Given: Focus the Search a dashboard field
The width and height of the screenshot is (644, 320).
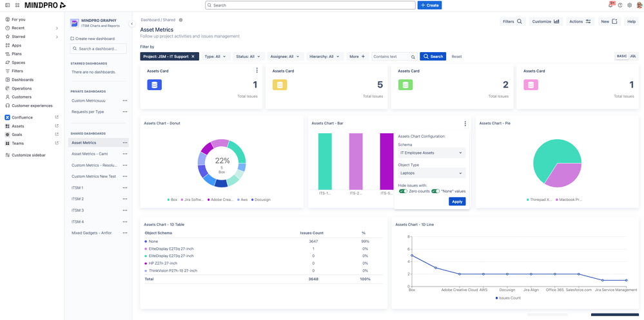Looking at the screenshot, I should pyautogui.click(x=99, y=48).
